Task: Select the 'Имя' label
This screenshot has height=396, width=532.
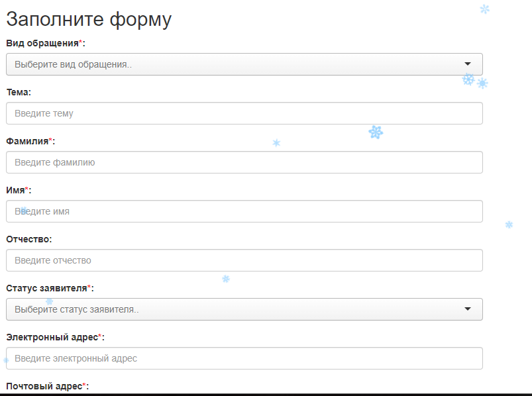Action: 15,190
